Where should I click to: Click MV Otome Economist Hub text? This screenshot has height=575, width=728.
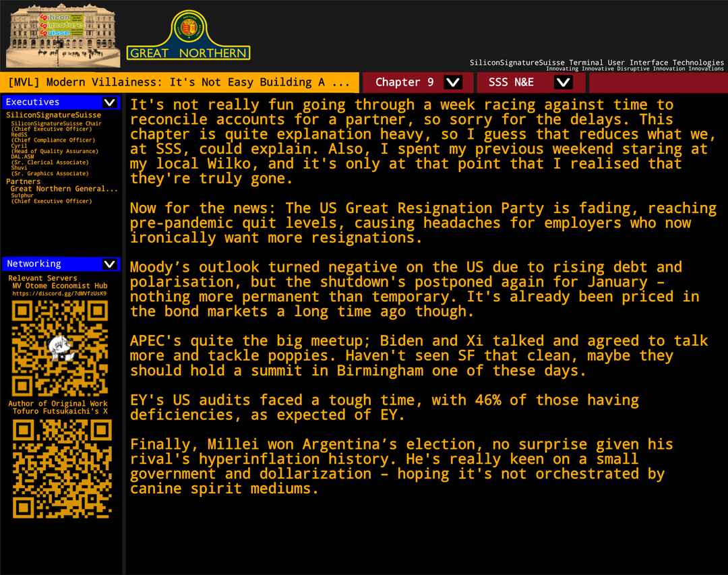(60, 286)
